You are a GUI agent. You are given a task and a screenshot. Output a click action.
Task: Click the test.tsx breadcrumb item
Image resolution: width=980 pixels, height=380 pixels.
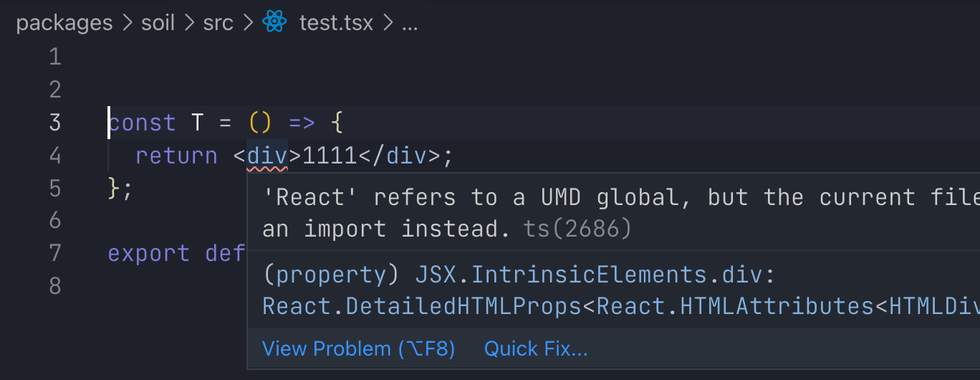pos(336,22)
